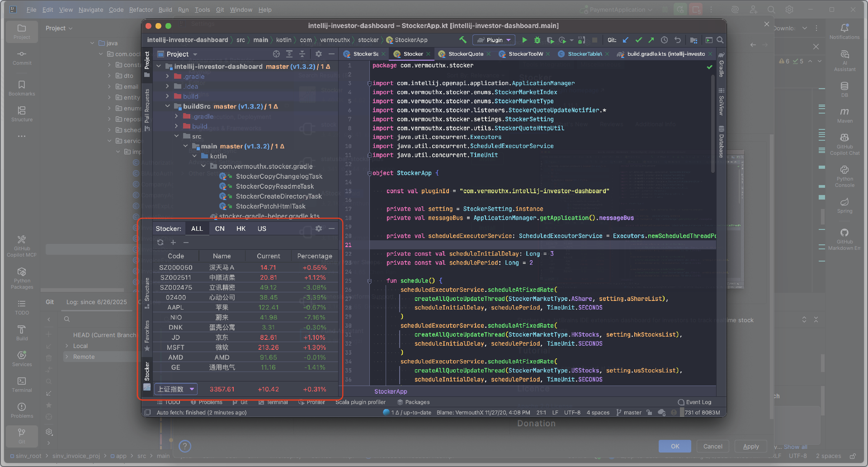This screenshot has height=467, width=868.
Task: Click the Git rollback arrow icon
Action: coord(677,40)
